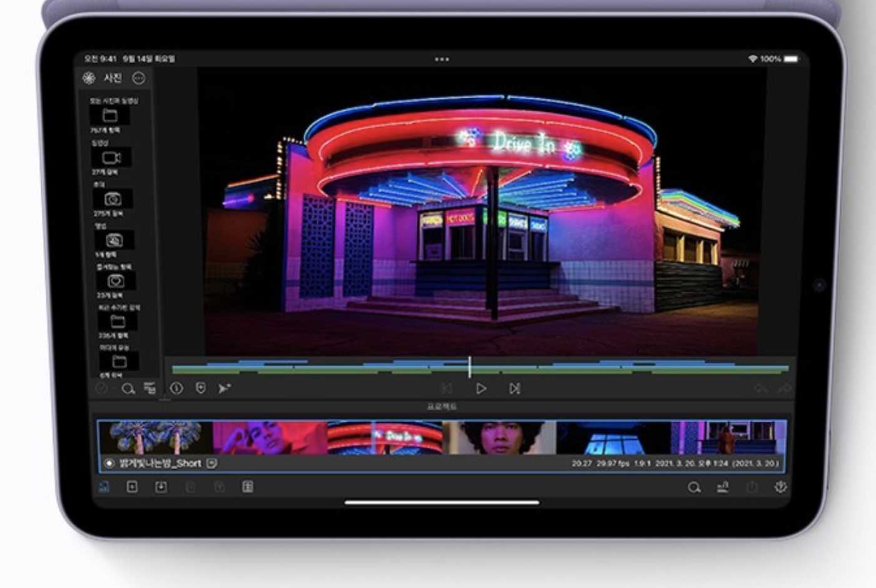Tap the Wi-Fi status icon
876x588 pixels.
pyautogui.click(x=753, y=59)
